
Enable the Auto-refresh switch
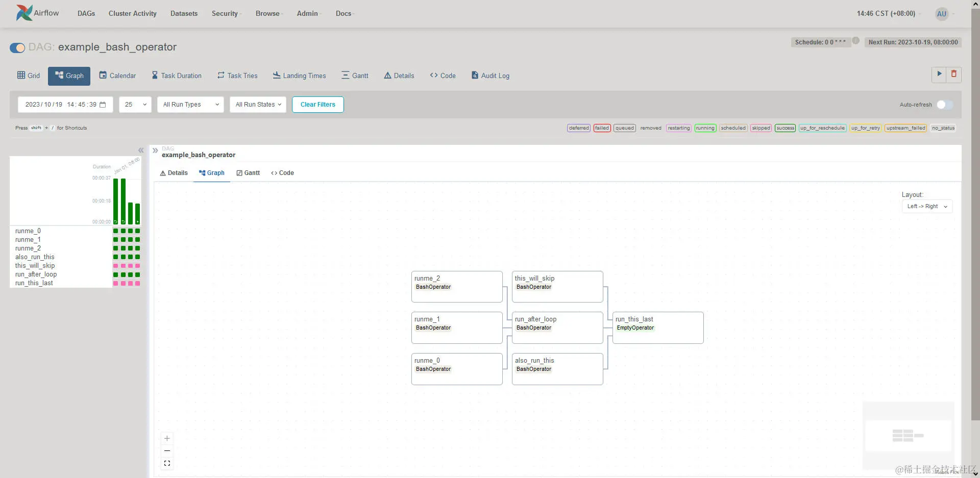click(944, 105)
